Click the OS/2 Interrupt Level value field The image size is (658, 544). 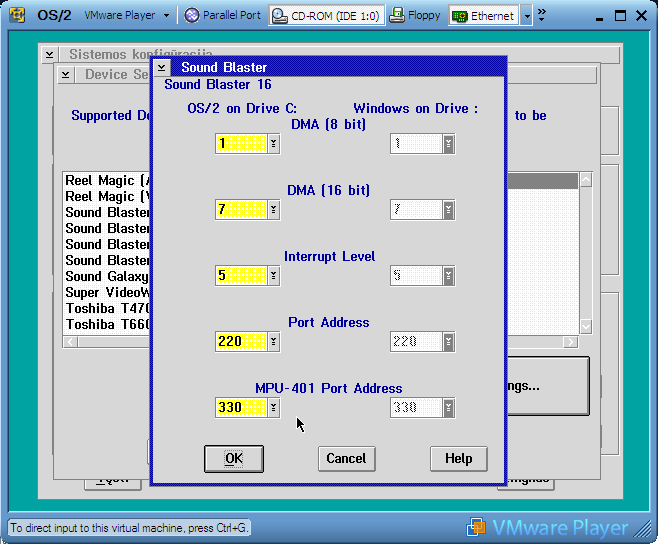[241, 276]
